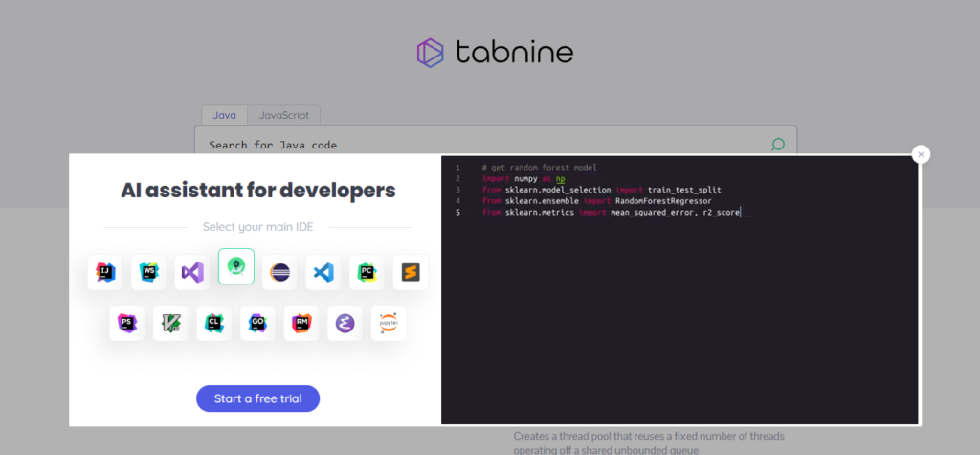Click the train_test_split import line
This screenshot has width=980, height=455.
click(601, 190)
